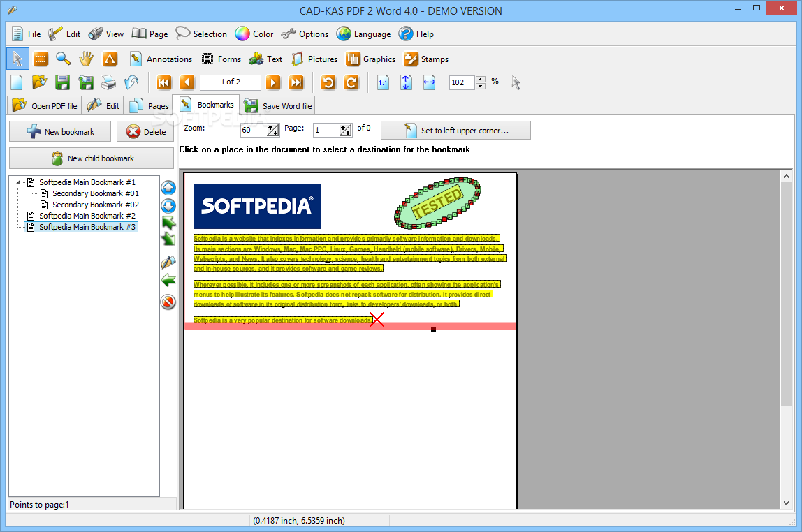Click the green left arrow icon

tap(168, 280)
